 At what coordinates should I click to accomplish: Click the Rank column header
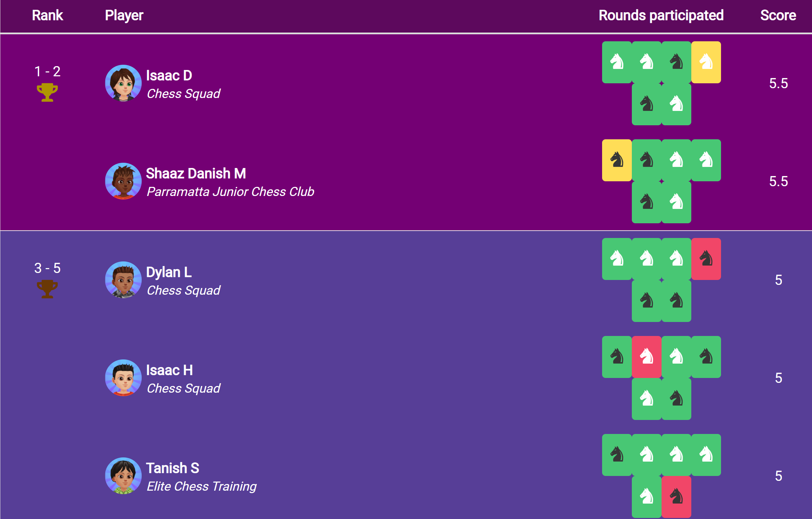coord(47,15)
